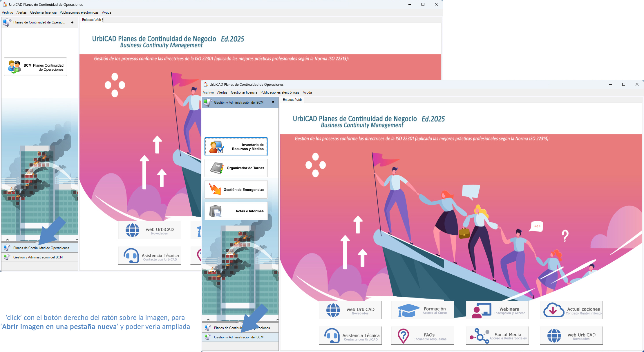Open Actualizaciones Contrato Mantenimiento link
This screenshot has height=352, width=644.
[x=571, y=310]
